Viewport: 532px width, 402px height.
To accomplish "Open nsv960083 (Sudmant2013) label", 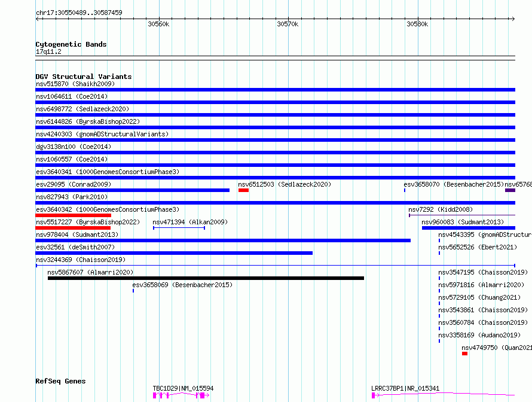I will click(463, 222).
